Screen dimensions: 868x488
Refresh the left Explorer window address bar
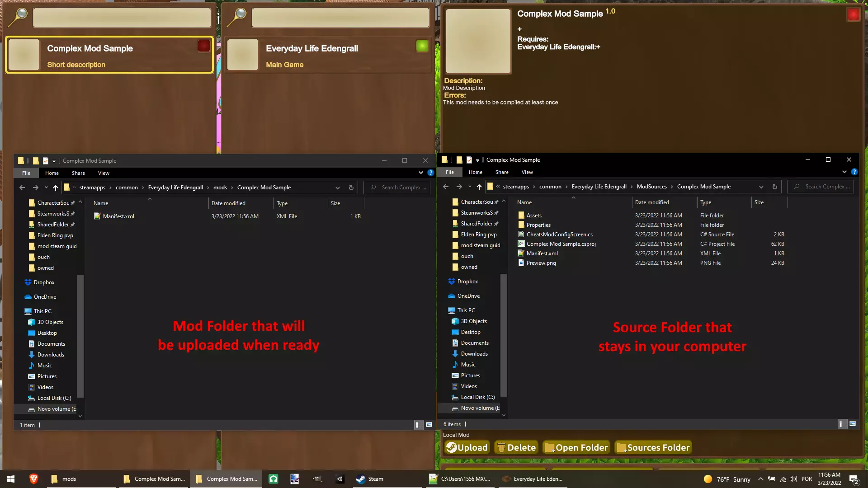[x=351, y=188]
